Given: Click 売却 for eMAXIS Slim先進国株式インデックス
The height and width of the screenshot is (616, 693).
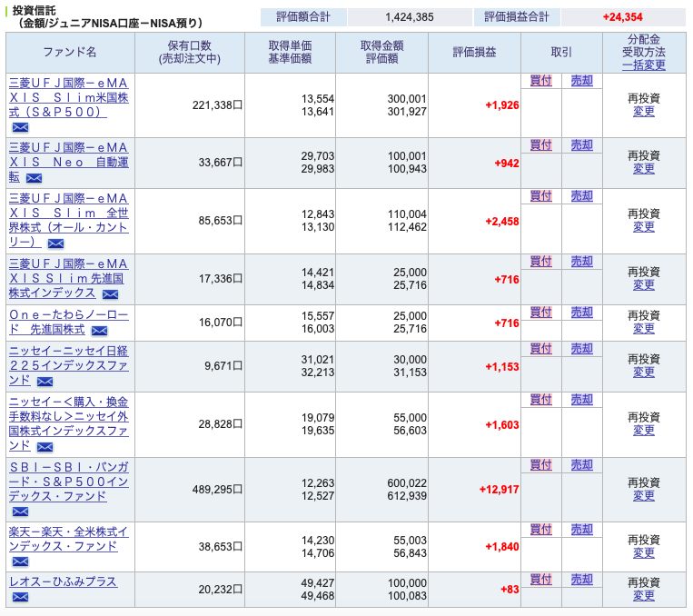Looking at the screenshot, I should (581, 262).
